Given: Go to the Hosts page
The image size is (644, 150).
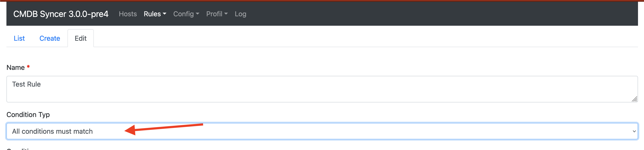Looking at the screenshot, I should pyautogui.click(x=128, y=14).
